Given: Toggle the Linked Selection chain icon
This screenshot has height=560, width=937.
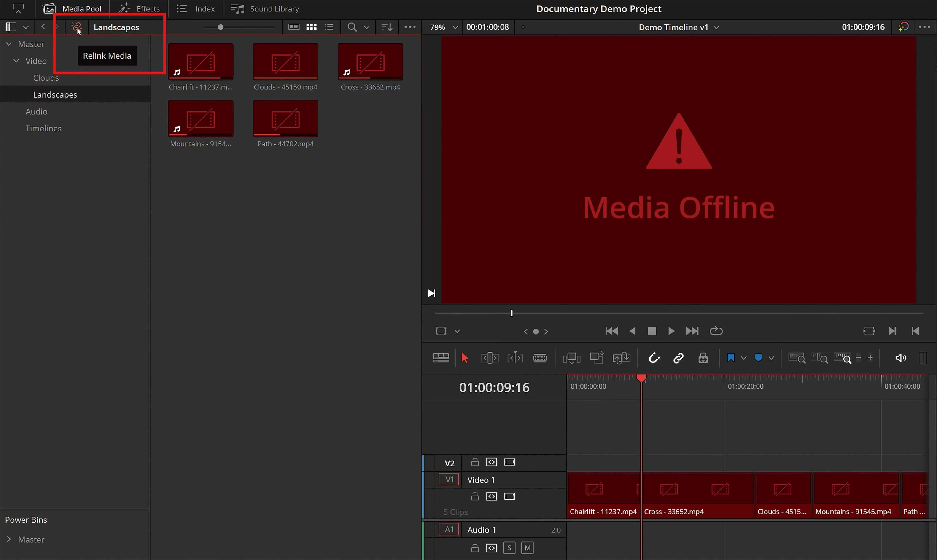Looking at the screenshot, I should (x=678, y=358).
